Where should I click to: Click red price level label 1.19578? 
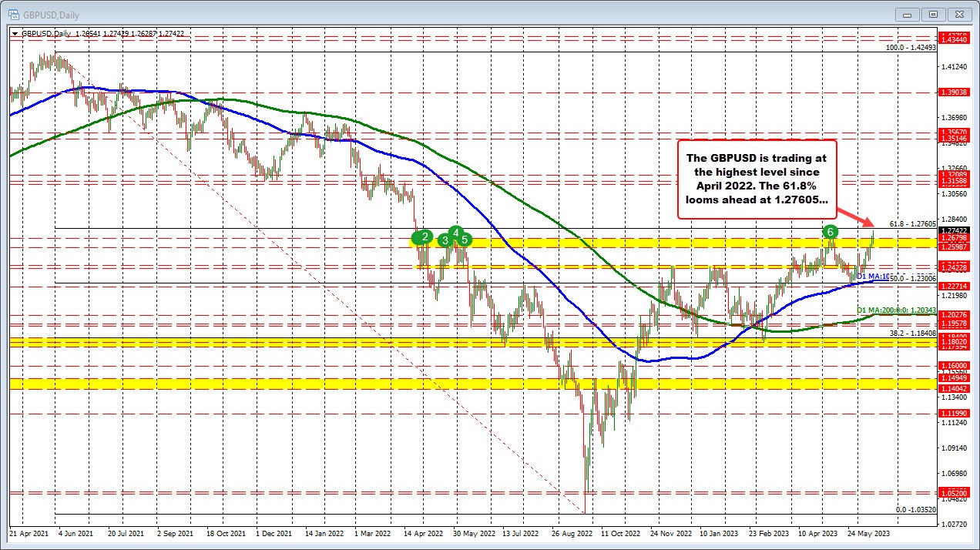coord(952,323)
